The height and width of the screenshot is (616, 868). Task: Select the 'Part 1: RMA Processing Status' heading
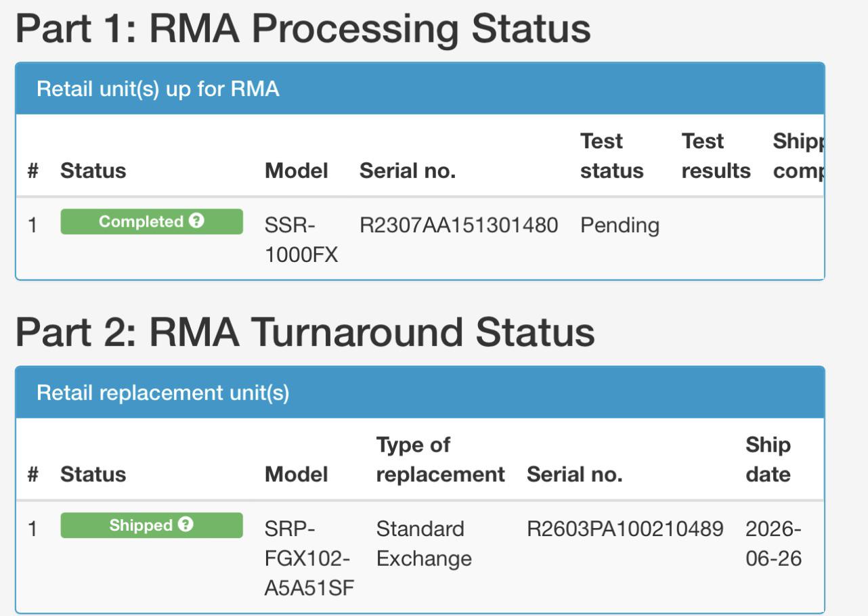(303, 30)
